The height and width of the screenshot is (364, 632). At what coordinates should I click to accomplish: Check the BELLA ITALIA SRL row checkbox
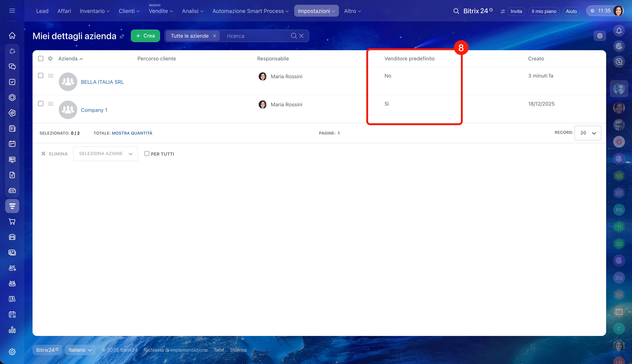(40, 75)
